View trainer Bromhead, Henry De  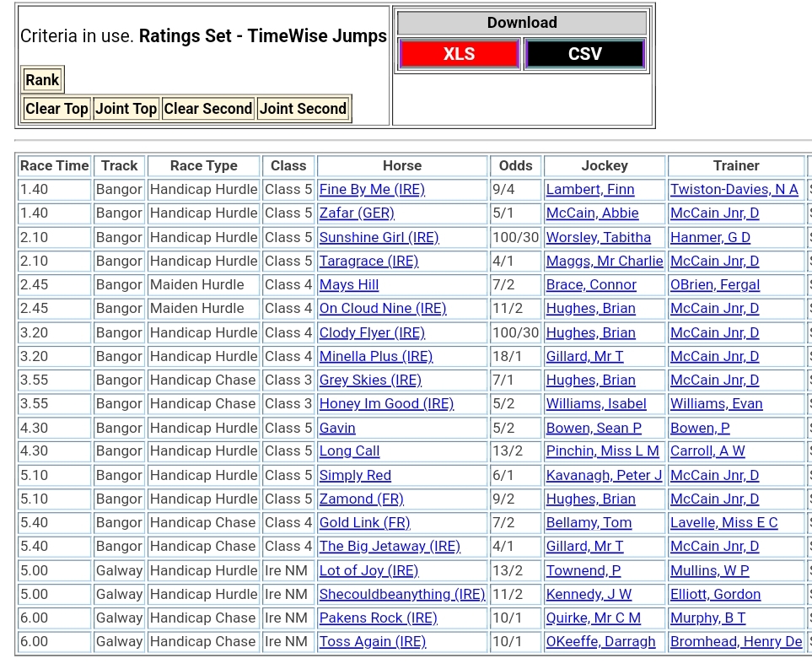pyautogui.click(x=736, y=642)
